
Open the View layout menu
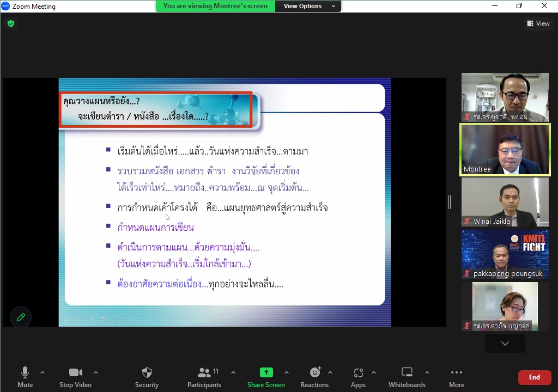tap(538, 23)
